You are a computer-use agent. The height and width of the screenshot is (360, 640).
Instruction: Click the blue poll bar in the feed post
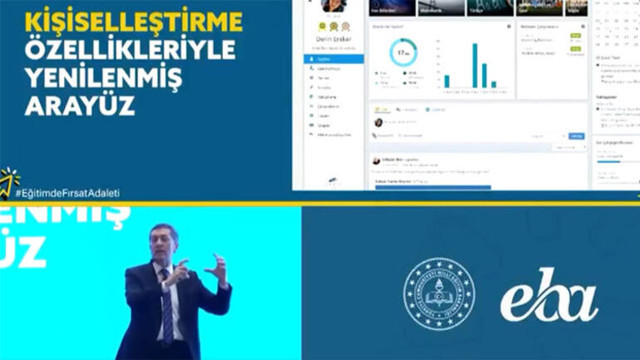tap(433, 187)
